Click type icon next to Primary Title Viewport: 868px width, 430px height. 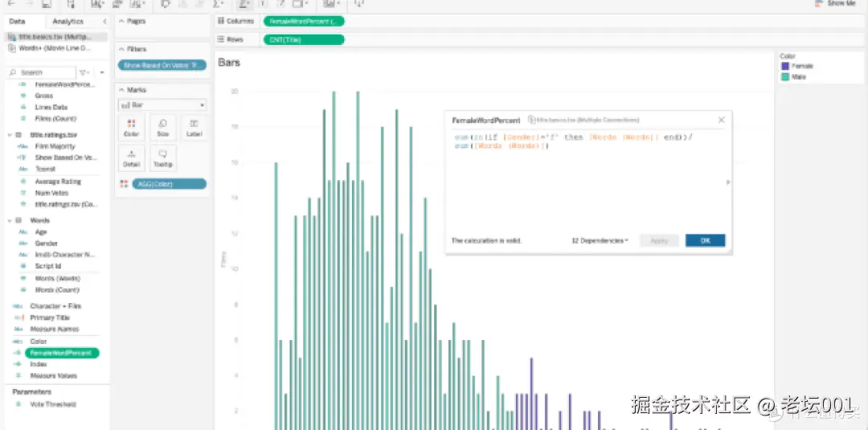(19, 317)
